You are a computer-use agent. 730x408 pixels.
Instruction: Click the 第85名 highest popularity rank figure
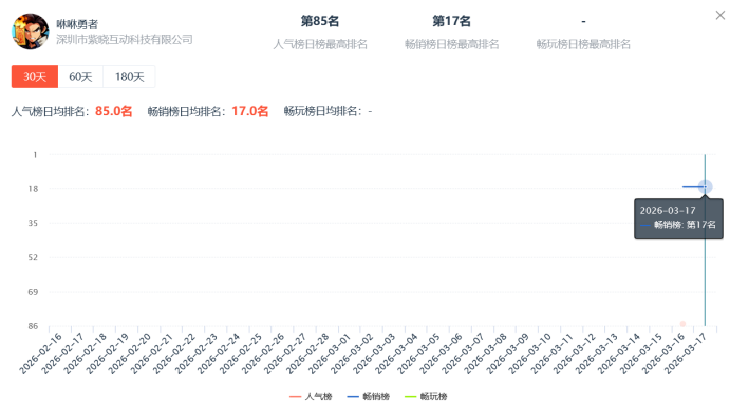320,21
